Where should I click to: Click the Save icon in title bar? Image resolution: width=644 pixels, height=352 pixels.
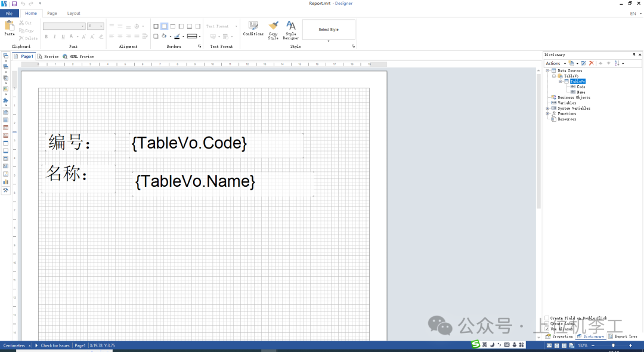tap(14, 4)
